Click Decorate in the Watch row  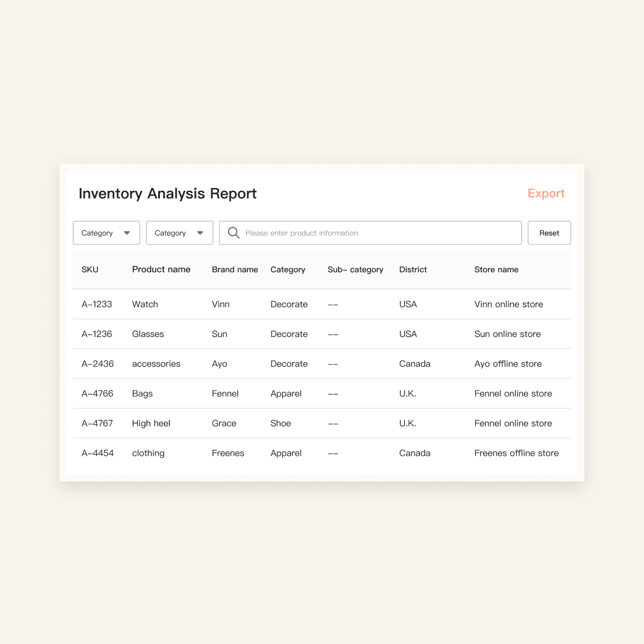click(289, 304)
